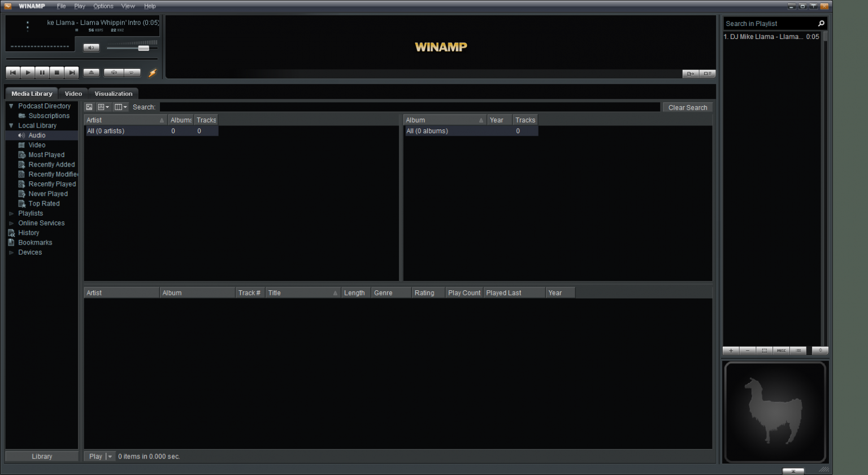Click the Search in Playlist field
Viewport: 868px width, 475px height.
[x=769, y=24]
